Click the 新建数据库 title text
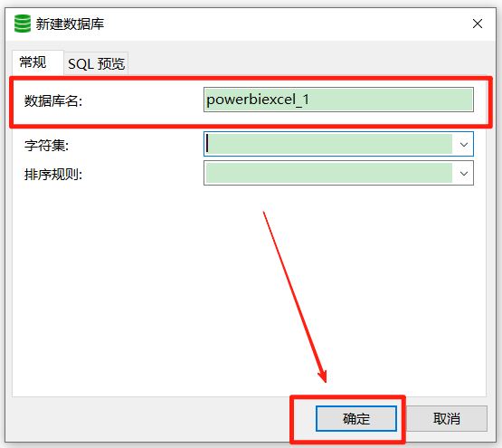The height and width of the screenshot is (448, 502). point(70,24)
